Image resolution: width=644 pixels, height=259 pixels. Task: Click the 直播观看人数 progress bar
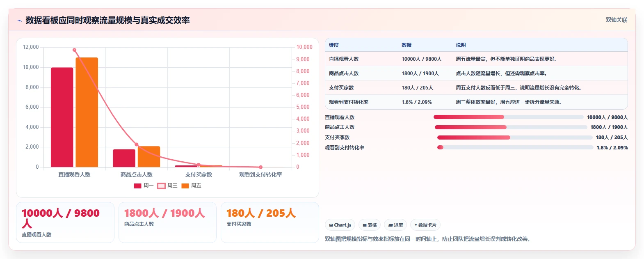tap(508, 117)
